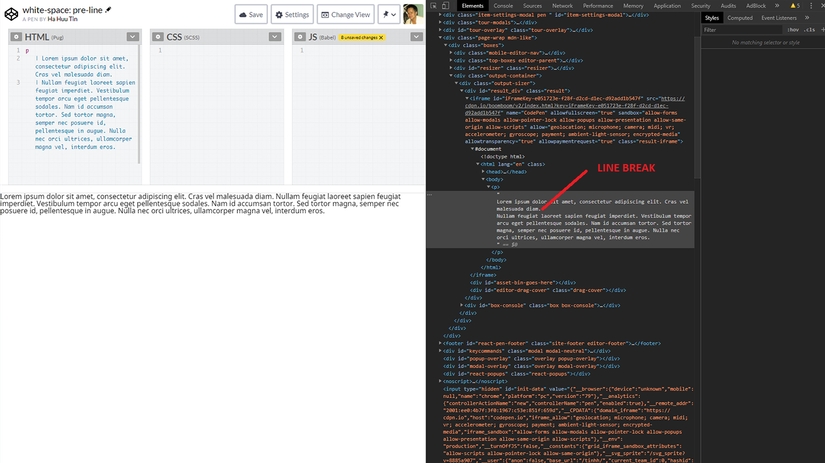
Task: Click the Save button
Action: (251, 14)
